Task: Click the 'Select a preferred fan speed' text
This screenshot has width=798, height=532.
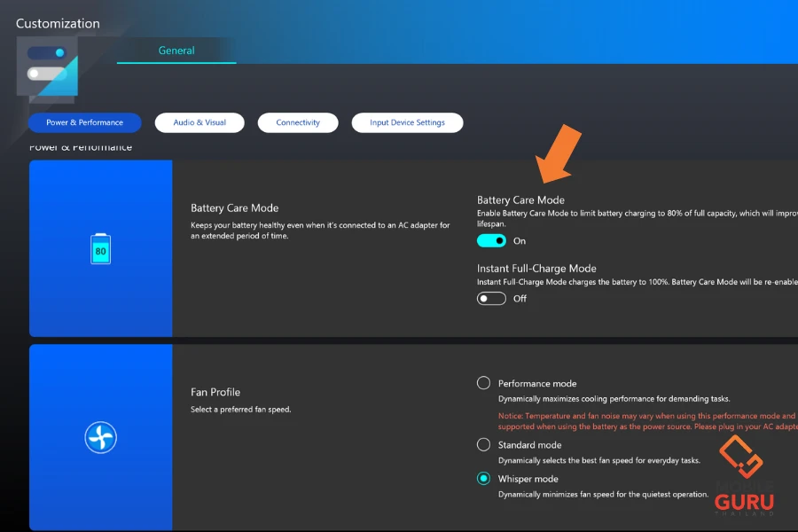Action: tap(240, 410)
